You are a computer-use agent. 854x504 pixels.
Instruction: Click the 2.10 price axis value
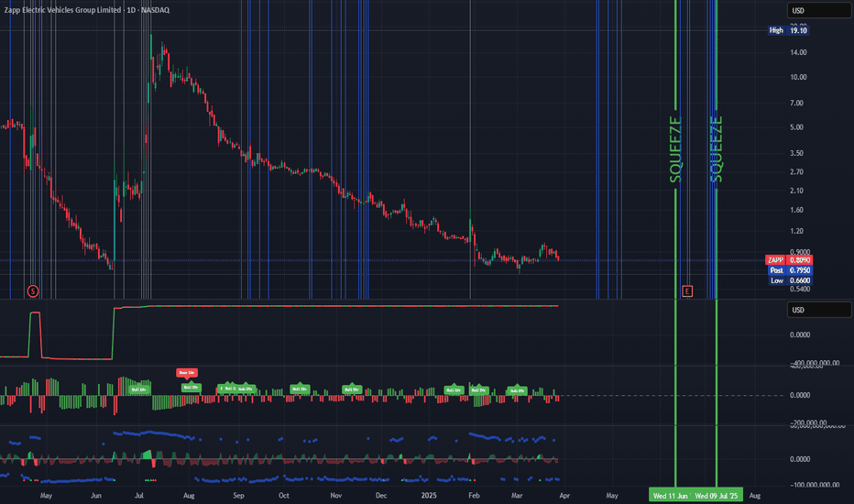[796, 191]
